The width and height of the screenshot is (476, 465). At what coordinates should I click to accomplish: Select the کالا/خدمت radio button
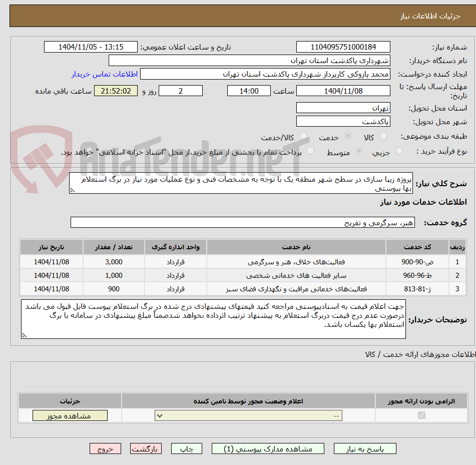[303, 136]
